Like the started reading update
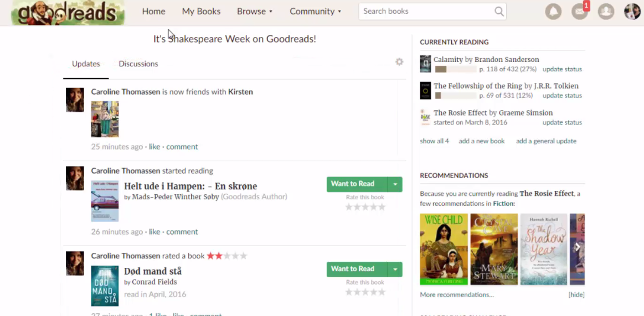 pos(154,232)
